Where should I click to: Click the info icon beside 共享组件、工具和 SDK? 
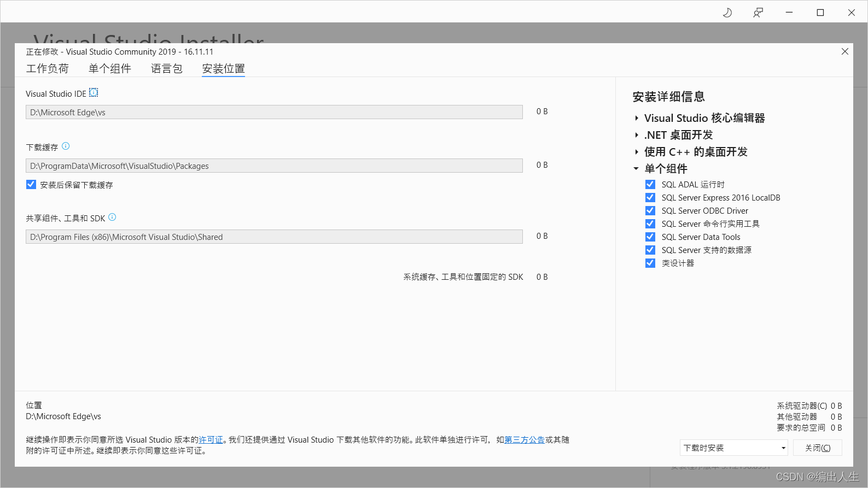[x=112, y=217]
